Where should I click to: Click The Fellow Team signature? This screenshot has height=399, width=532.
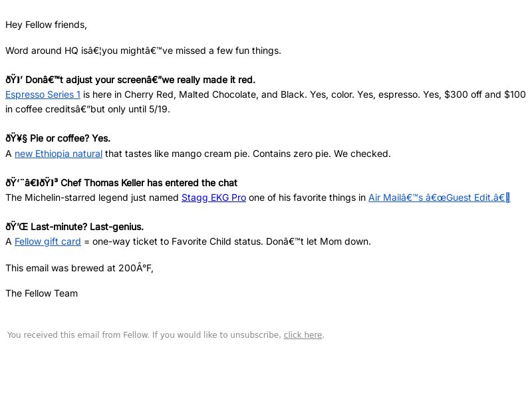(x=42, y=293)
